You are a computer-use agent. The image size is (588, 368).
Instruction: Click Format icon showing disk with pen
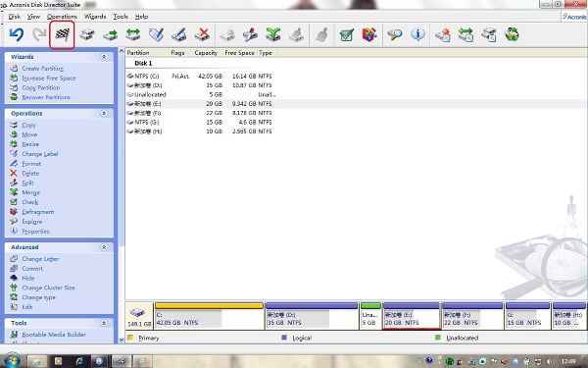point(179,35)
